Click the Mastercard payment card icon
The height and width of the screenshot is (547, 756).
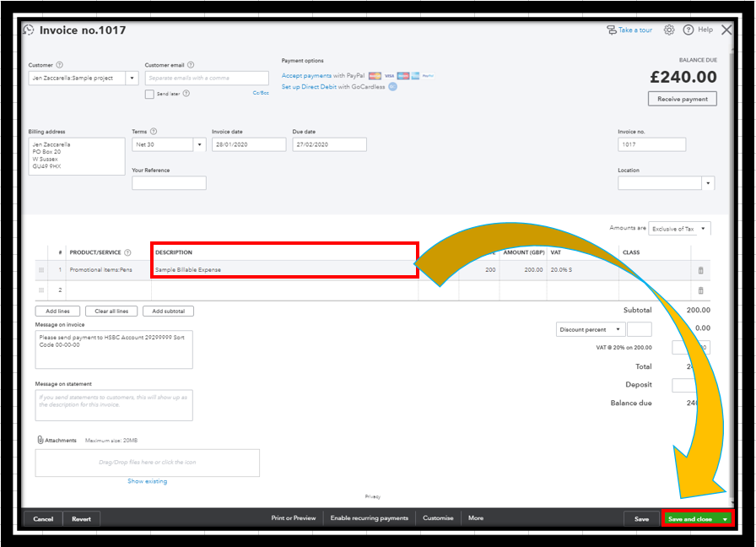click(375, 76)
